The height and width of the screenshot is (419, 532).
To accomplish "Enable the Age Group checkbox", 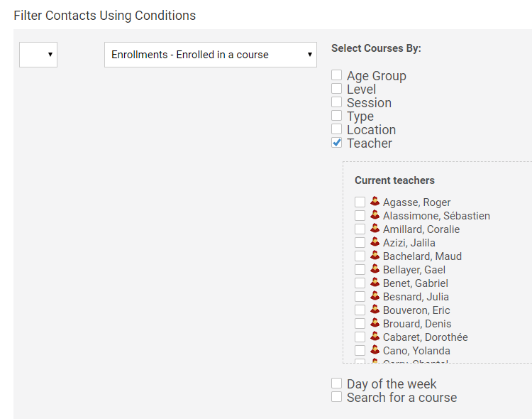I will (x=337, y=75).
